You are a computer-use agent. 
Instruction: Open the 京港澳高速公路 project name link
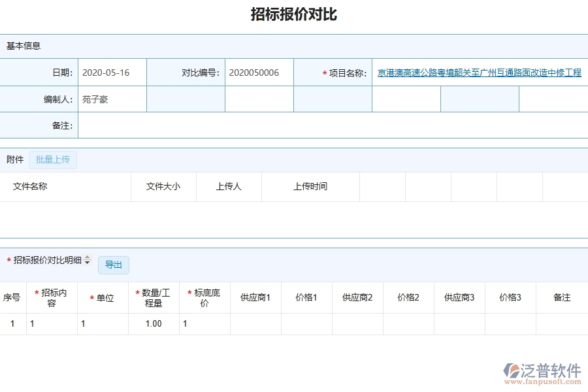(480, 73)
